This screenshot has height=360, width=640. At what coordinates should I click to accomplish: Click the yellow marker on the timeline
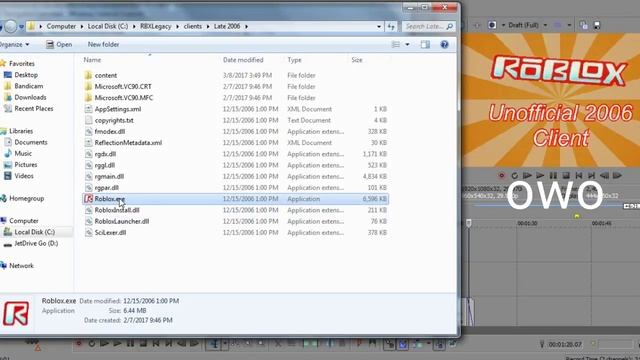(x=577, y=216)
